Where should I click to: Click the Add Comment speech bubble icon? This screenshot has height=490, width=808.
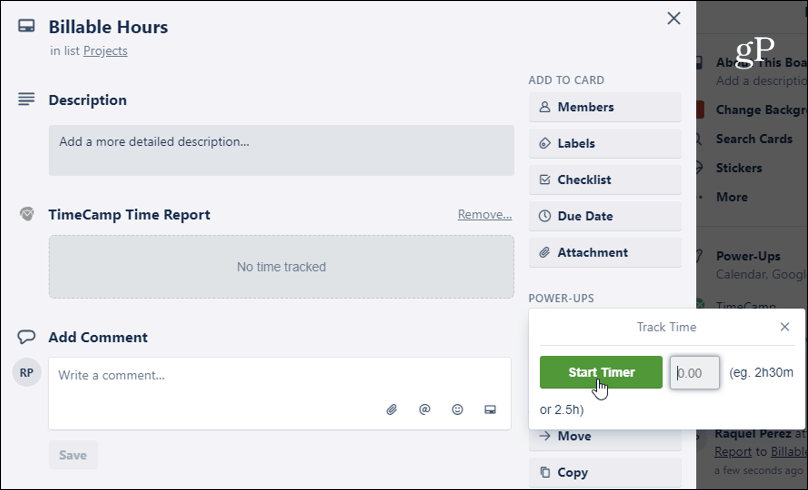26,337
